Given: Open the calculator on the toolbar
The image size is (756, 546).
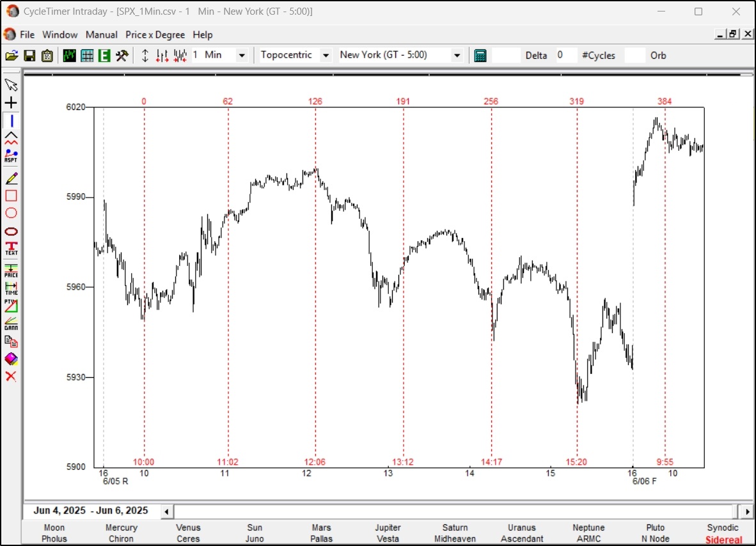Looking at the screenshot, I should [x=480, y=55].
